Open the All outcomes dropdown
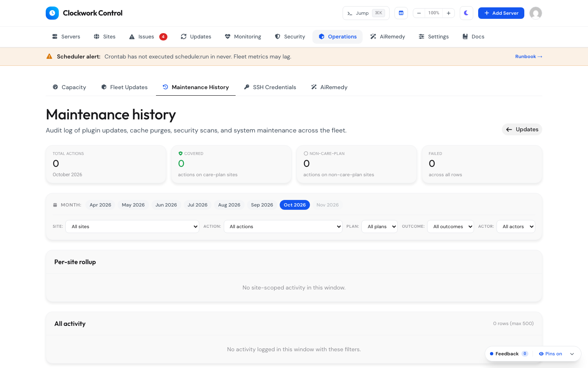The height and width of the screenshot is (368, 588). [450, 227]
